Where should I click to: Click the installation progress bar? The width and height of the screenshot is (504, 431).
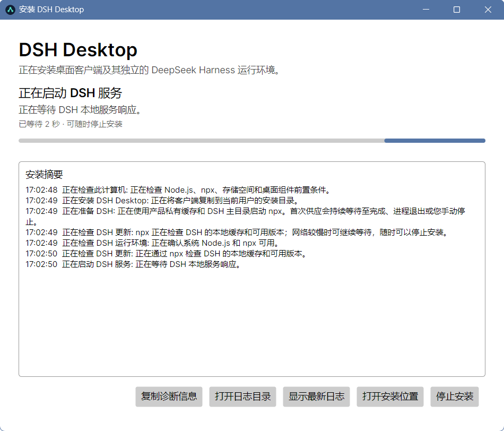pos(252,141)
